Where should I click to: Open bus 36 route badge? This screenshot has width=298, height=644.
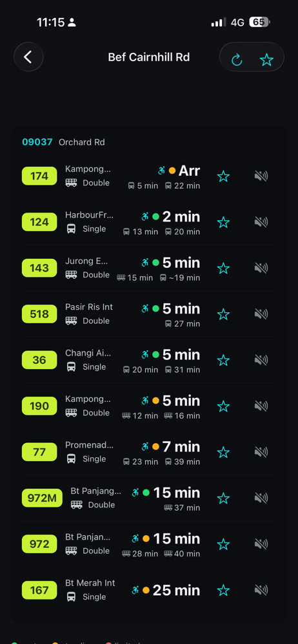point(39,360)
